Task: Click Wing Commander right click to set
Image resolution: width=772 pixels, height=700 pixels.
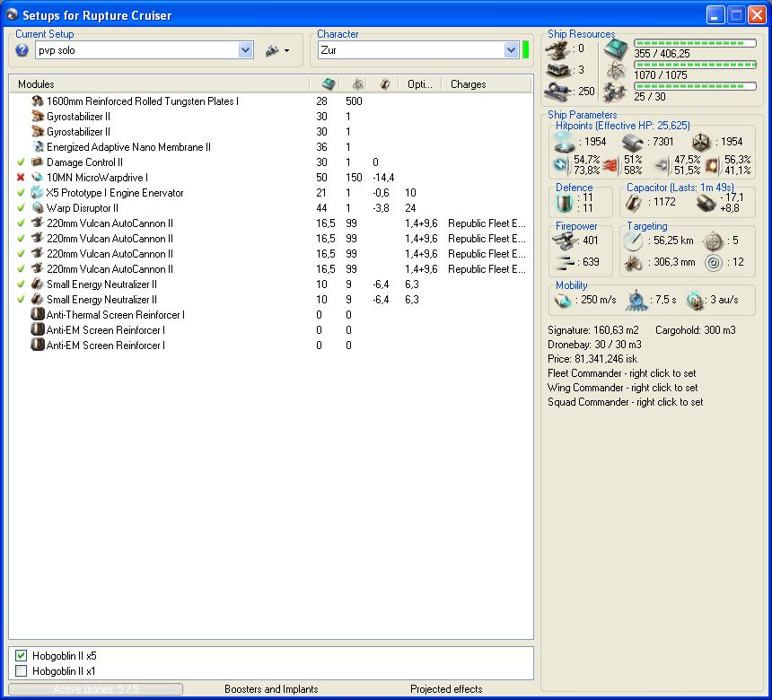Action: click(622, 388)
